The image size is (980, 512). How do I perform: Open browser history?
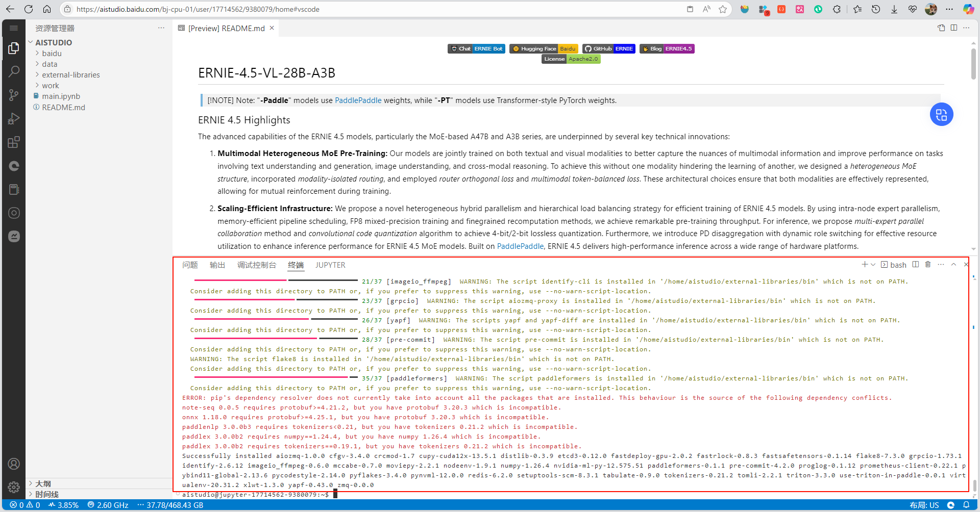[876, 9]
